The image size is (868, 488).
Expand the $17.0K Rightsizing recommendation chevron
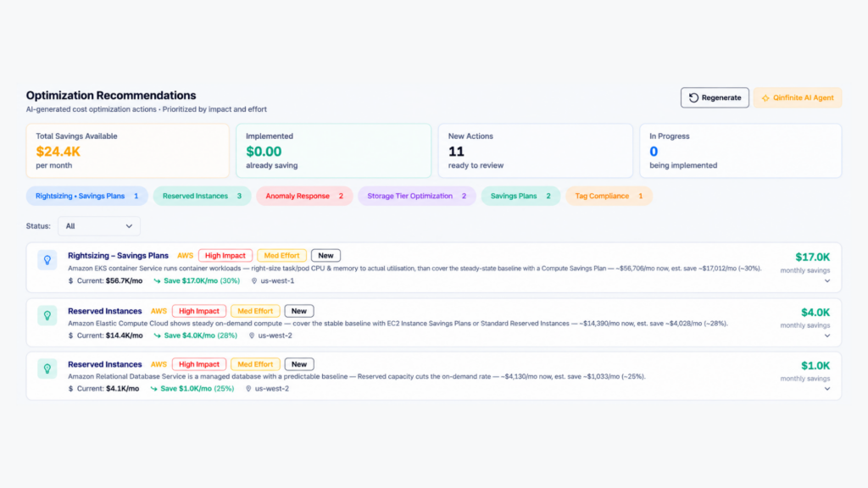(827, 281)
